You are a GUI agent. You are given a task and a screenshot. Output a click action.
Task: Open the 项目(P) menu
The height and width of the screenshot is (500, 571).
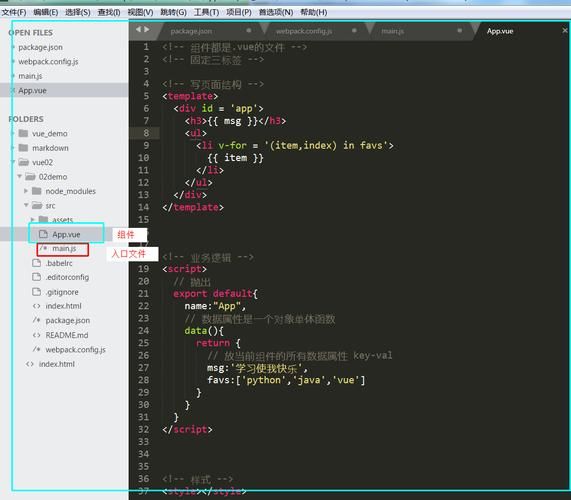239,12
